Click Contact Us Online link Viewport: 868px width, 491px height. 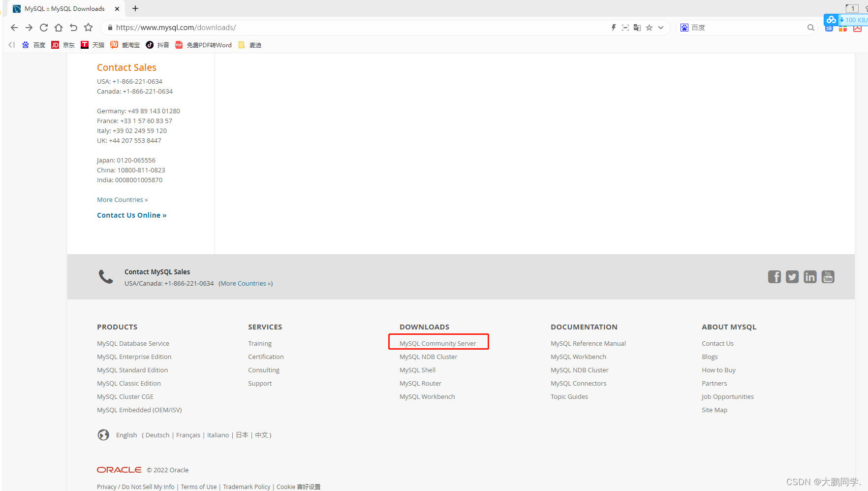[x=131, y=215]
